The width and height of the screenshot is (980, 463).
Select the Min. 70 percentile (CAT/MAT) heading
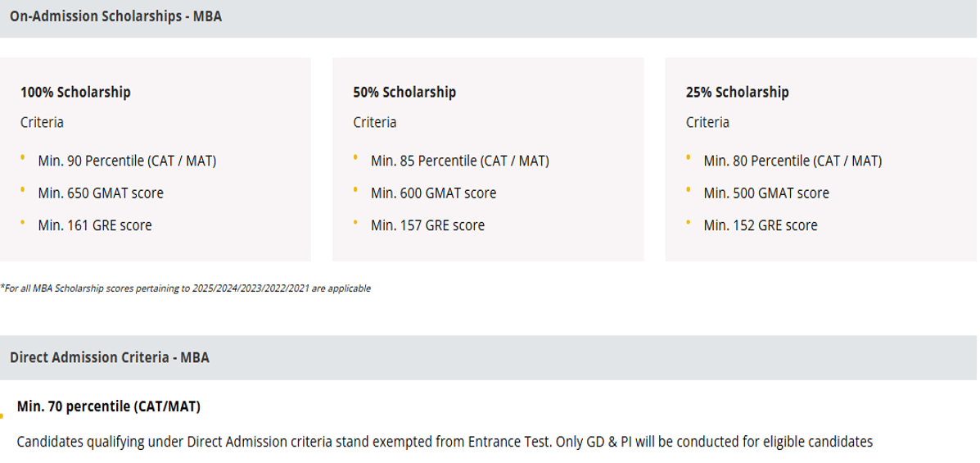coord(109,406)
